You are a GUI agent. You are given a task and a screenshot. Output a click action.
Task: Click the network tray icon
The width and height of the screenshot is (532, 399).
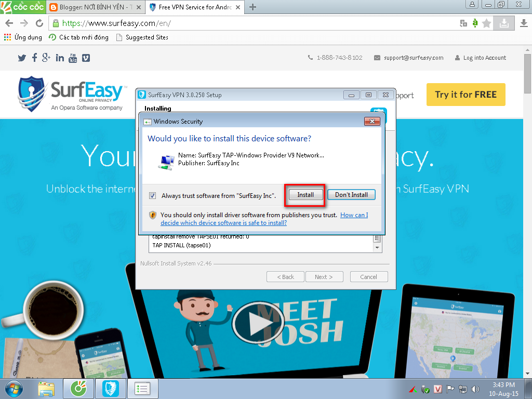coord(462,389)
